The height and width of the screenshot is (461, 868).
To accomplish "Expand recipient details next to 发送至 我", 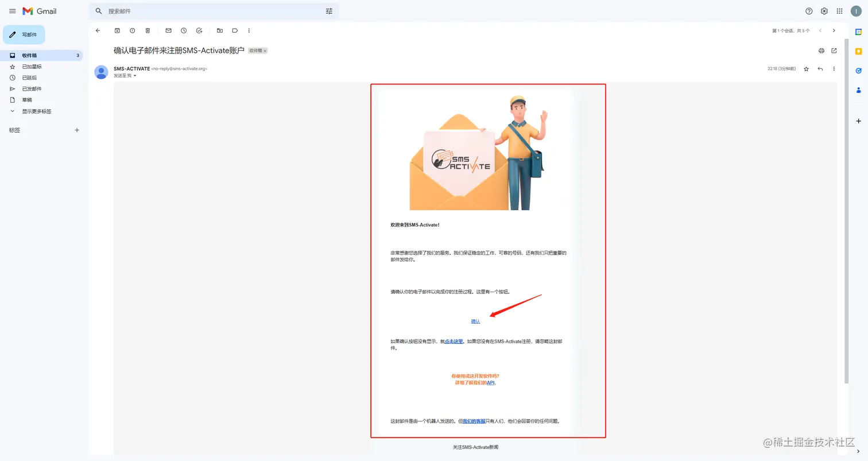I will [135, 76].
